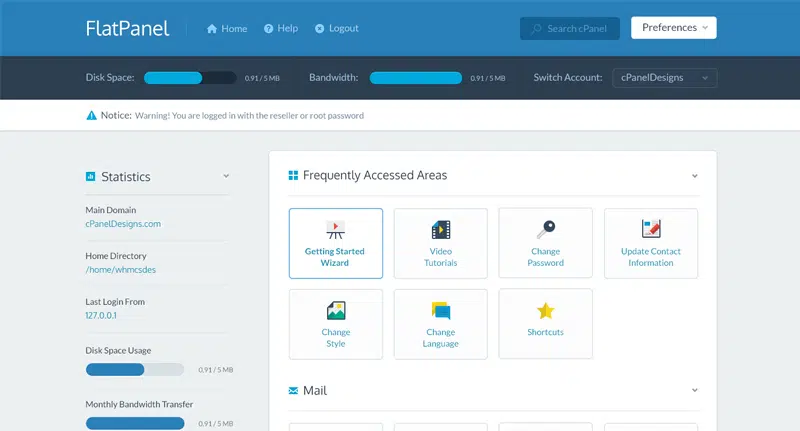The width and height of the screenshot is (800, 431).
Task: Open the Preferences dropdown
Action: tap(674, 28)
